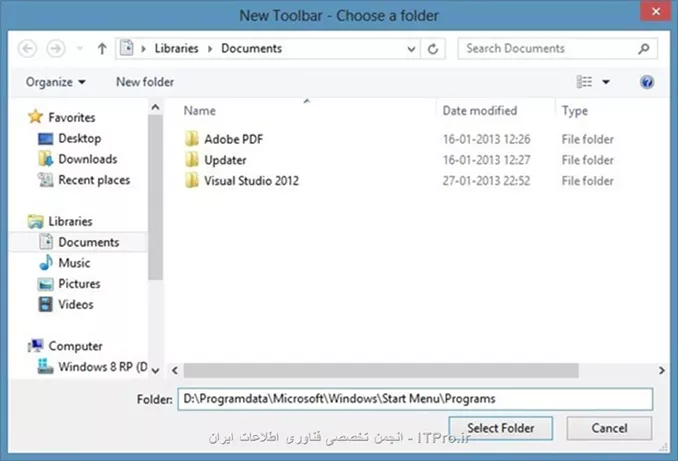Sort by the Name column header

pyautogui.click(x=199, y=111)
